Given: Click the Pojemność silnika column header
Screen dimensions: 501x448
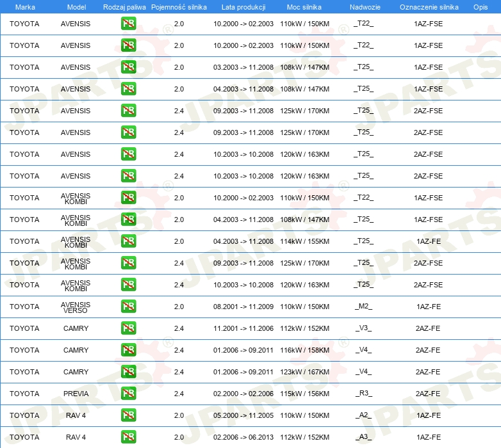Looking at the screenshot, I should coord(179,7).
